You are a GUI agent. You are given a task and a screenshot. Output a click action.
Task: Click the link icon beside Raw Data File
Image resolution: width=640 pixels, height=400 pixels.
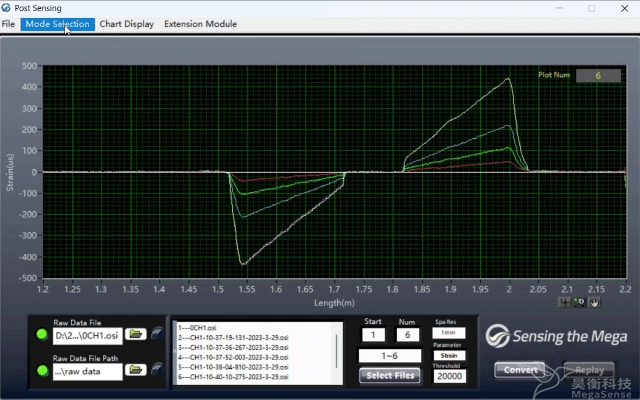tap(157, 334)
